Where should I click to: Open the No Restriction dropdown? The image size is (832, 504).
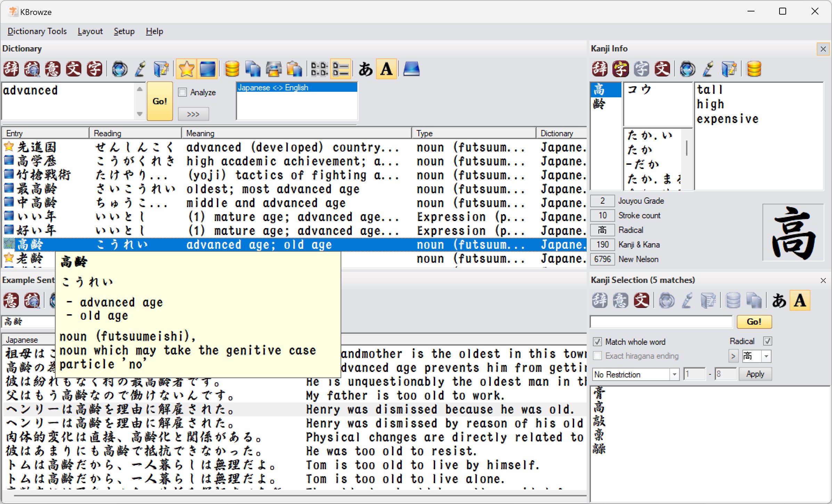pos(674,374)
